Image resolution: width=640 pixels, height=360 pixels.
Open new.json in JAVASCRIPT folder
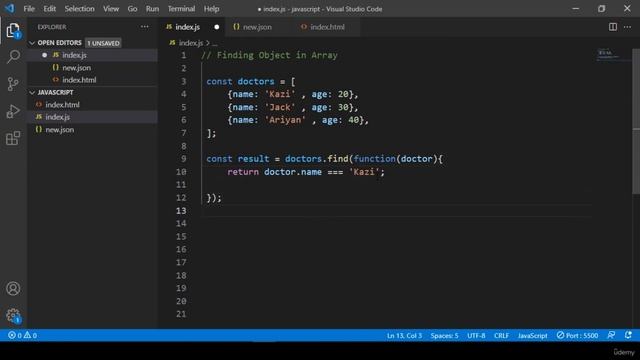pos(93,130)
